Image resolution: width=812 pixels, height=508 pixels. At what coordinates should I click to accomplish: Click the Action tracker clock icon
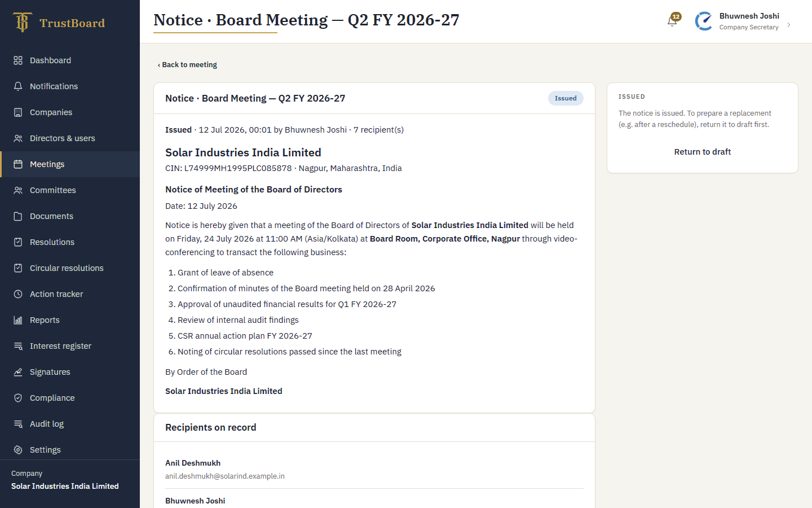(18, 294)
